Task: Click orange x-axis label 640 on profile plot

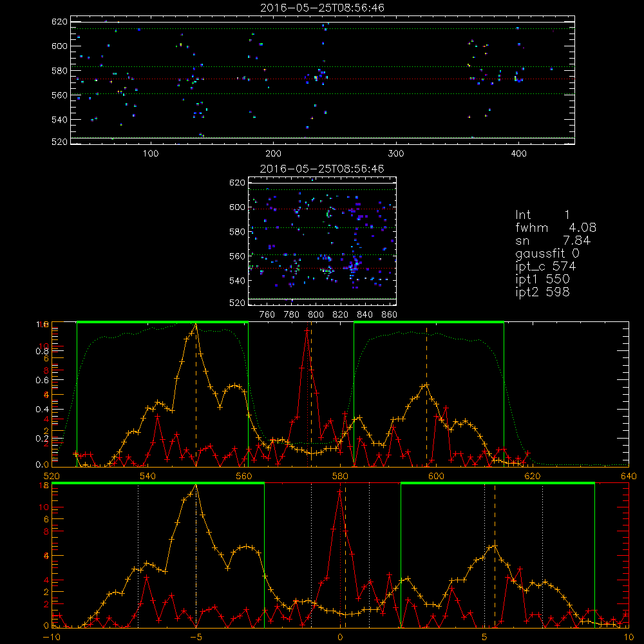Action: pos(629,476)
